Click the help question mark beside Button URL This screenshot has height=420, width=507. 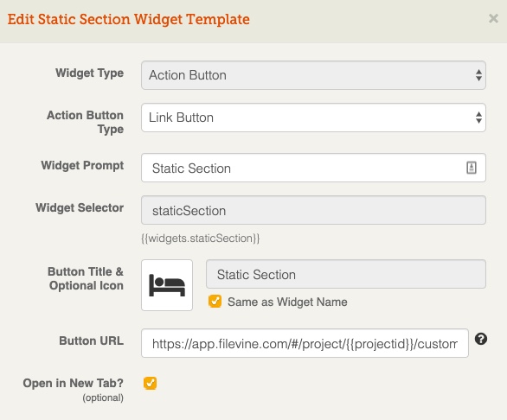coord(481,339)
